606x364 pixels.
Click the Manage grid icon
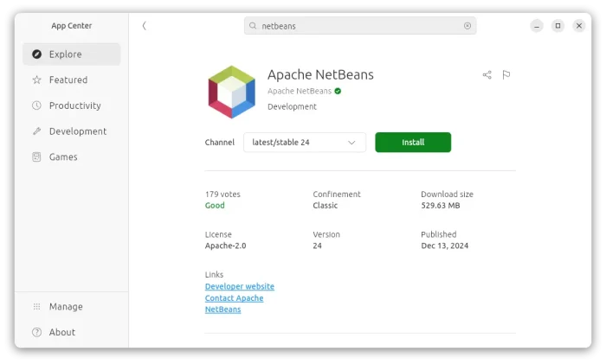(36, 307)
